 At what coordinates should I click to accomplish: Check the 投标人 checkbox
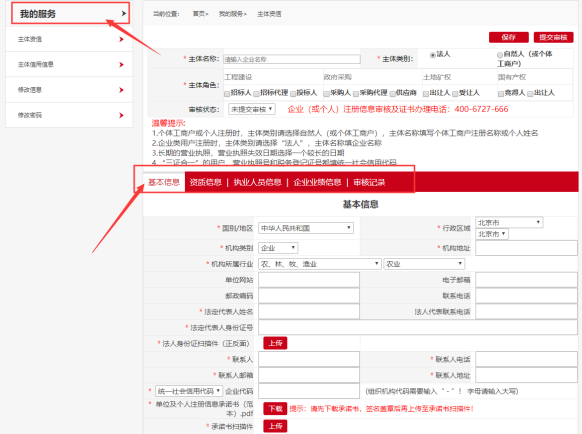(293, 94)
